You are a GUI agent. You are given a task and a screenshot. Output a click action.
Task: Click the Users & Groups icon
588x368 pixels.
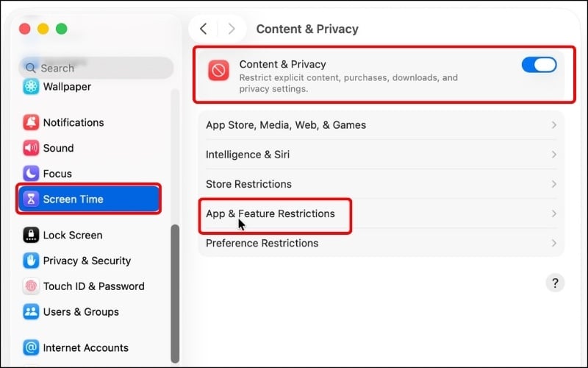pyautogui.click(x=31, y=311)
